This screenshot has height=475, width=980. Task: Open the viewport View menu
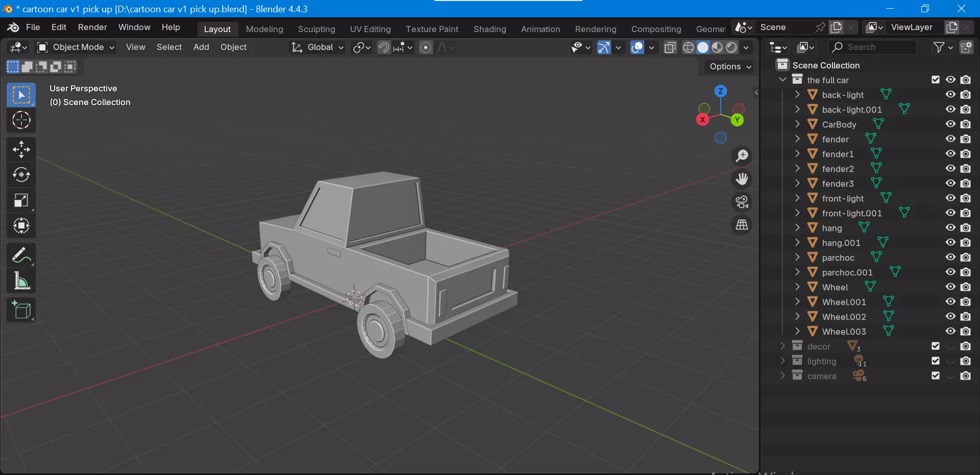coord(135,47)
